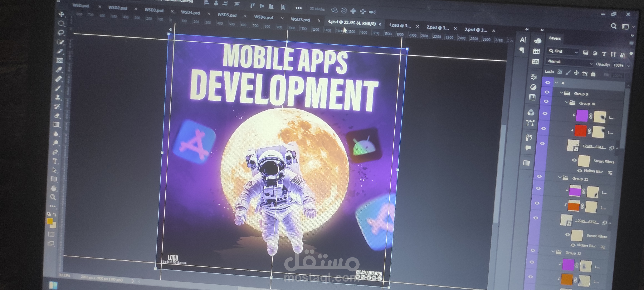Hide the Group 9 layer group
644x290 pixels.
(547, 92)
